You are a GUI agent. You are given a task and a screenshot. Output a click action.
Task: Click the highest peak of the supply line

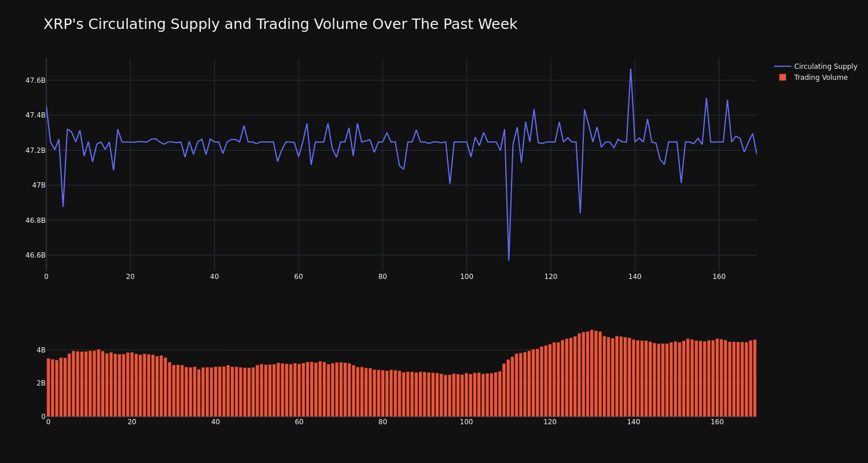pos(631,69)
